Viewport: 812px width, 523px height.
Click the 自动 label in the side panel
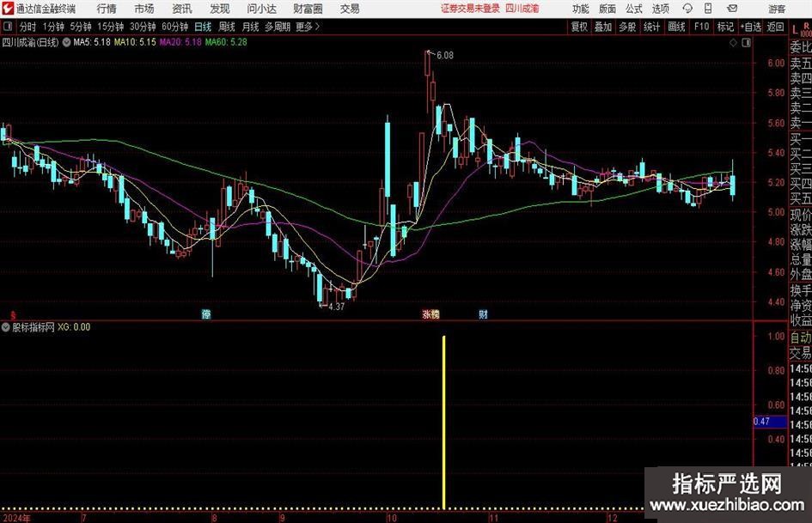click(x=801, y=338)
